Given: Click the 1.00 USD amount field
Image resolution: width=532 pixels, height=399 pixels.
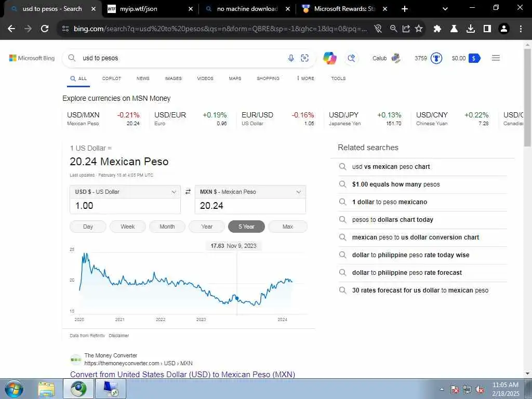Looking at the screenshot, I should [x=125, y=206].
